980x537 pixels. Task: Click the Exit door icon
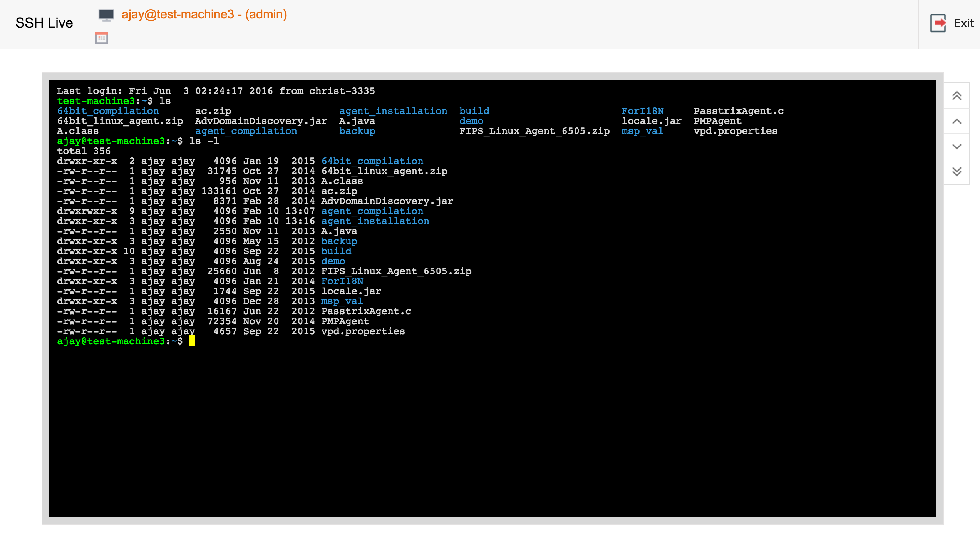938,23
